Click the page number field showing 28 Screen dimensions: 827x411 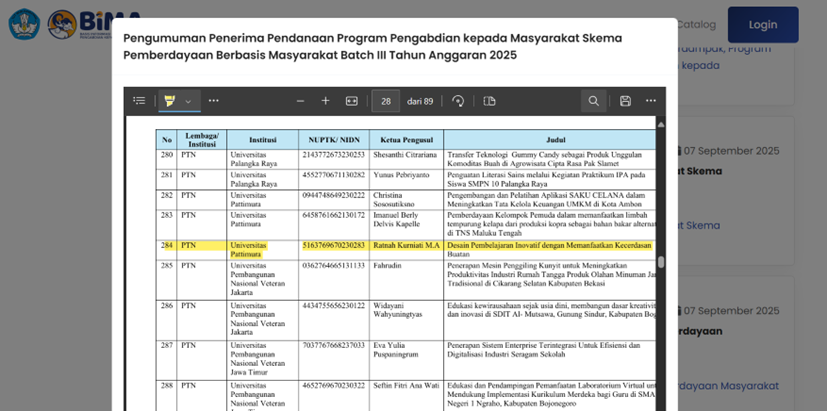(385, 101)
